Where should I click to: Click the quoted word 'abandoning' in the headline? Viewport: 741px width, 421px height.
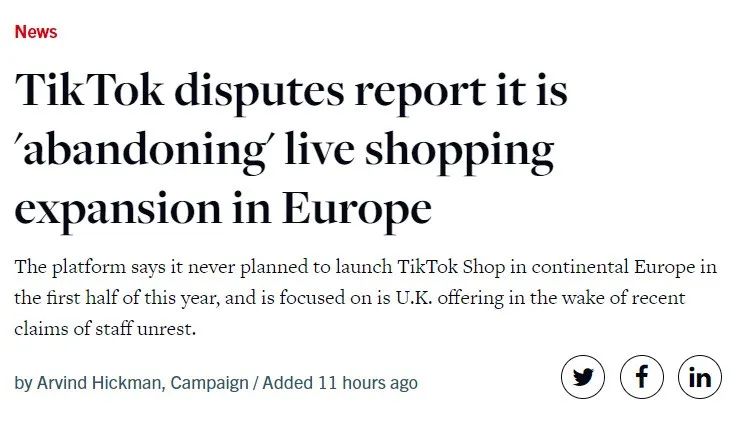(x=147, y=150)
